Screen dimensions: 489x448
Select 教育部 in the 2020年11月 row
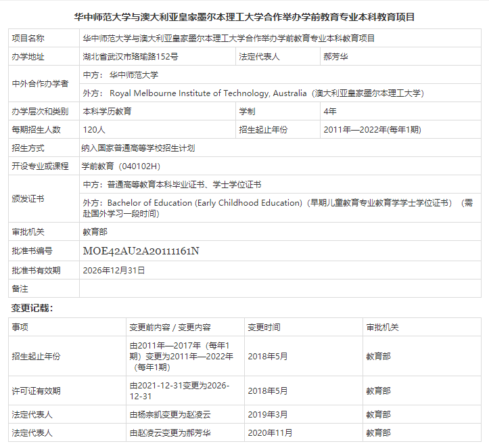tap(378, 432)
